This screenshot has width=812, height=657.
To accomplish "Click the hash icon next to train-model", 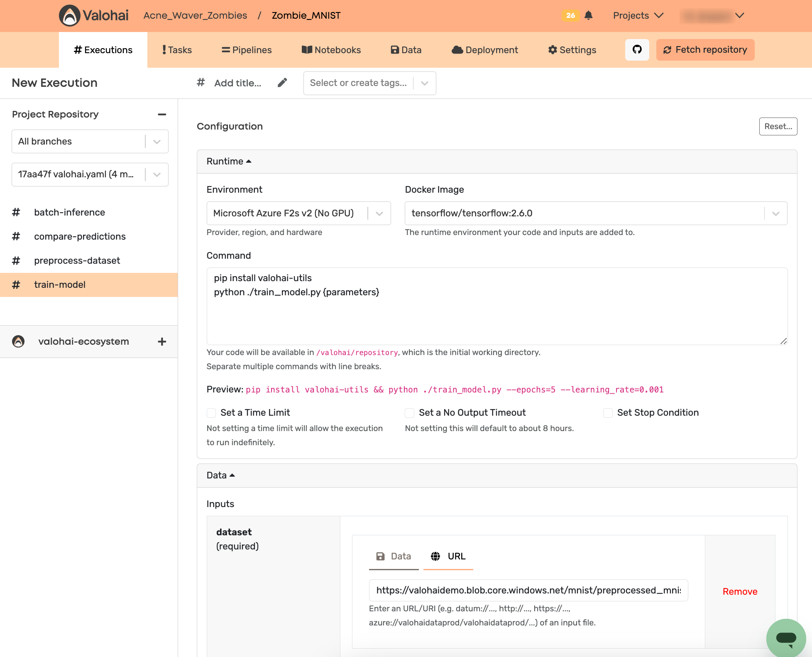I will (16, 284).
